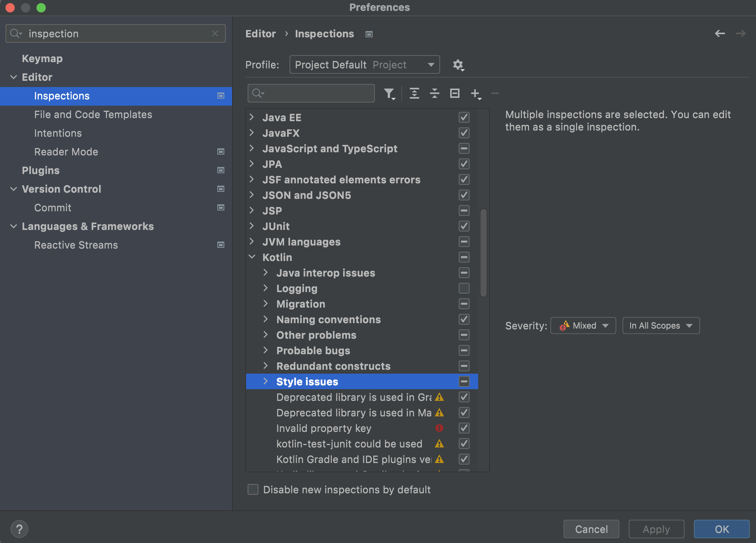Open the help question mark button
Image resolution: width=756 pixels, height=543 pixels.
pos(19,529)
